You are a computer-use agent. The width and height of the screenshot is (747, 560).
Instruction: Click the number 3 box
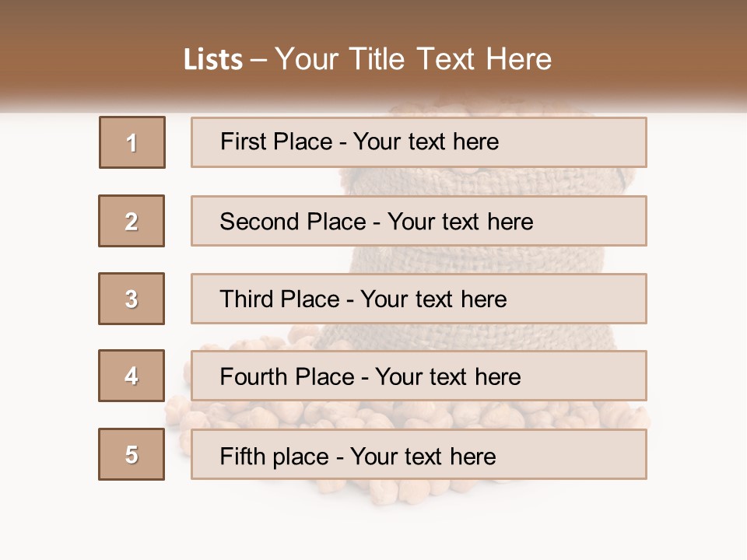tap(132, 299)
